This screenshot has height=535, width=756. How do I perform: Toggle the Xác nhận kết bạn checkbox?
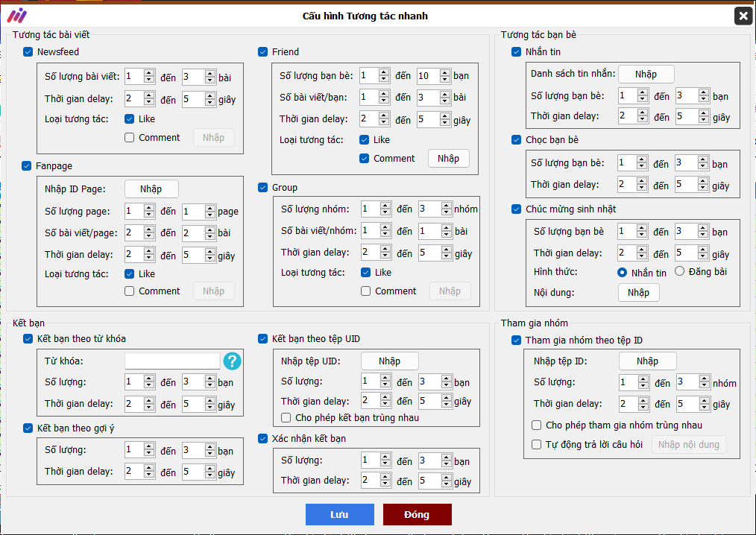pyautogui.click(x=263, y=439)
